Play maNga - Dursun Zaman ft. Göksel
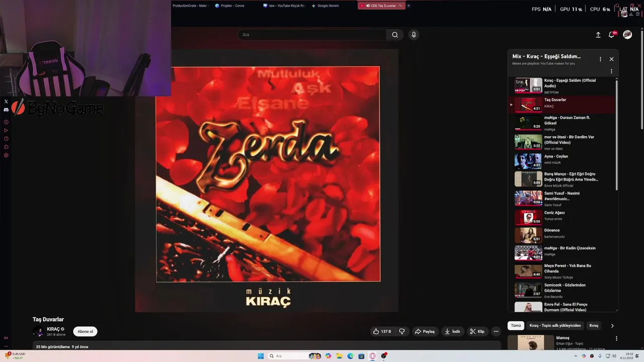 click(560, 123)
